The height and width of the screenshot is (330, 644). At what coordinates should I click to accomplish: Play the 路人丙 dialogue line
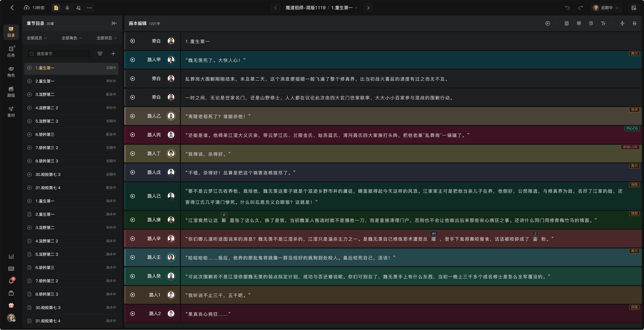pos(132,135)
